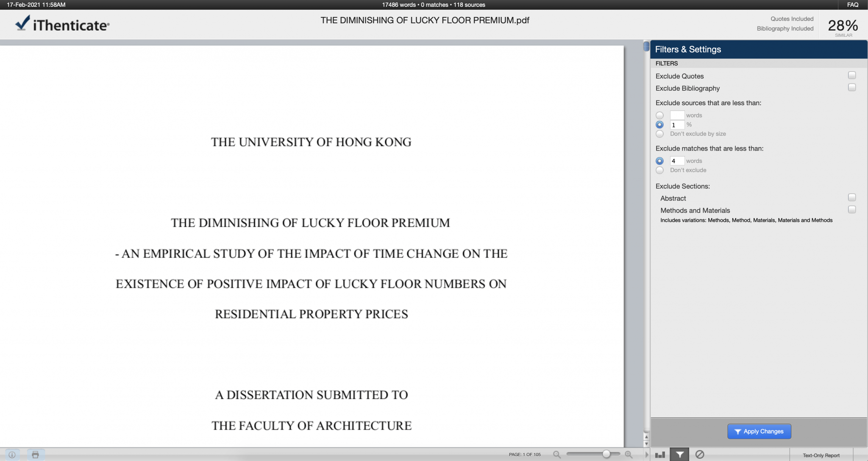Click the percent threshold input field
The height and width of the screenshot is (461, 868).
point(677,125)
